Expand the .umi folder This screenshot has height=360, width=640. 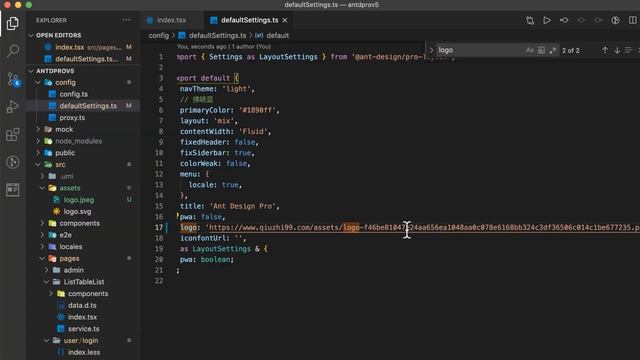point(42,176)
